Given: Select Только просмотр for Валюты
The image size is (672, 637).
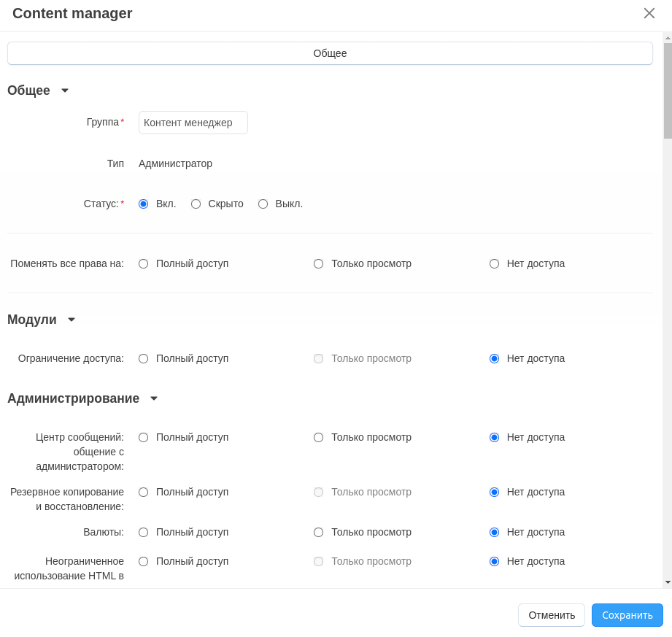Looking at the screenshot, I should pos(319,533).
